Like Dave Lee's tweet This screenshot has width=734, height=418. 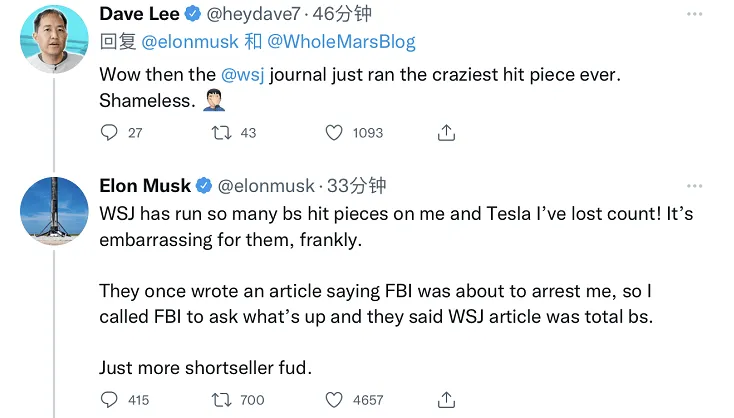pos(335,132)
